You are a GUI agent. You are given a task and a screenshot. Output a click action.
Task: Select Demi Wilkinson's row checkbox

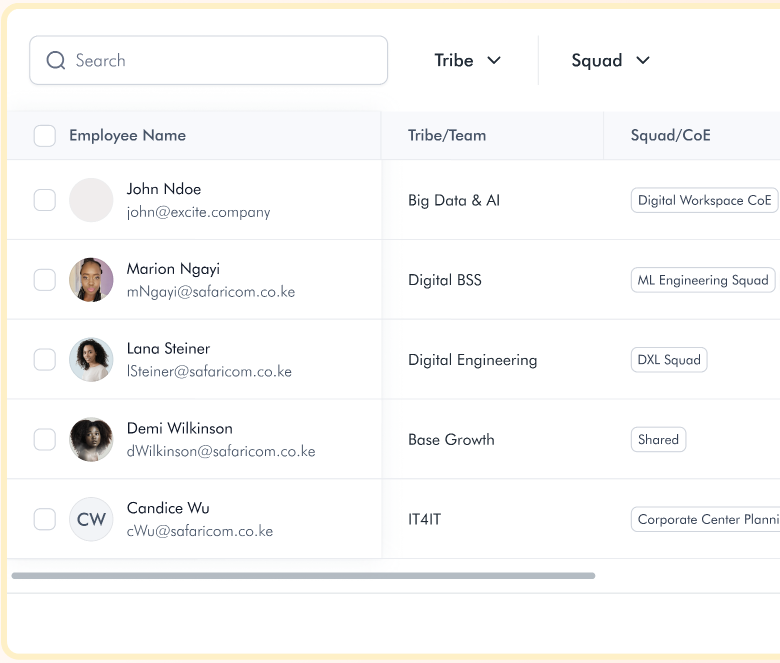click(x=45, y=440)
